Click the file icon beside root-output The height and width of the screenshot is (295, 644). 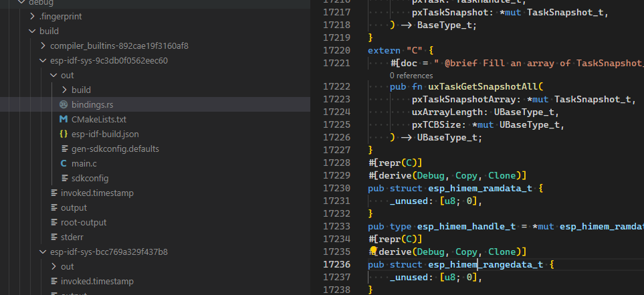53,222
